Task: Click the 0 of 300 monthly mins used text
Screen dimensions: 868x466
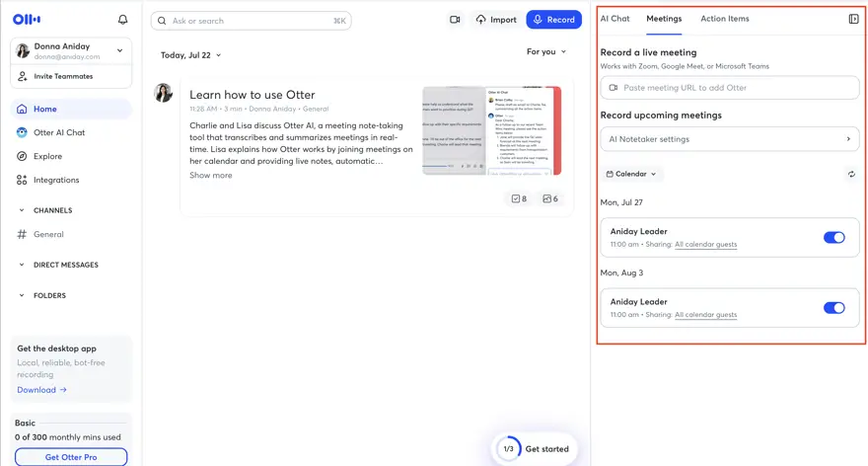Action: click(x=67, y=437)
